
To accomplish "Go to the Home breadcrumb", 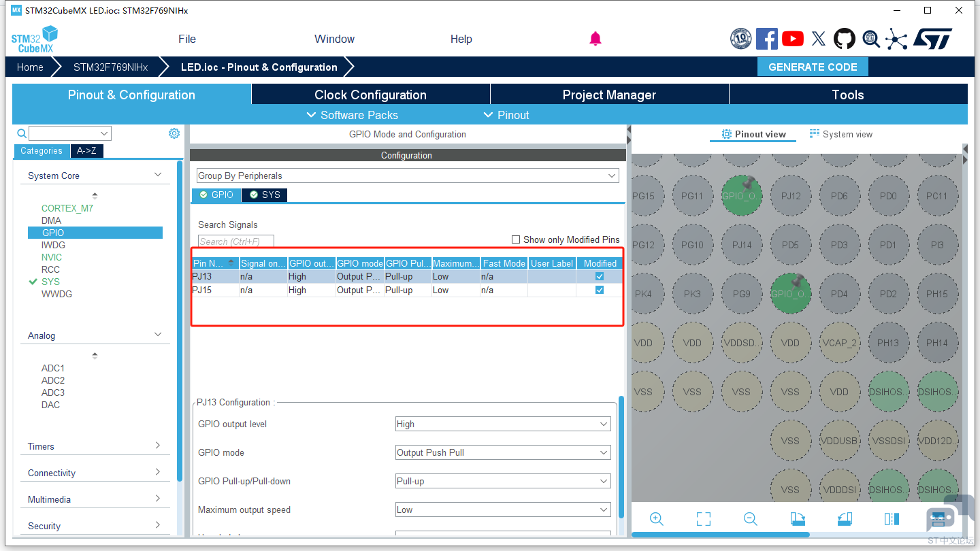I will click(x=30, y=67).
